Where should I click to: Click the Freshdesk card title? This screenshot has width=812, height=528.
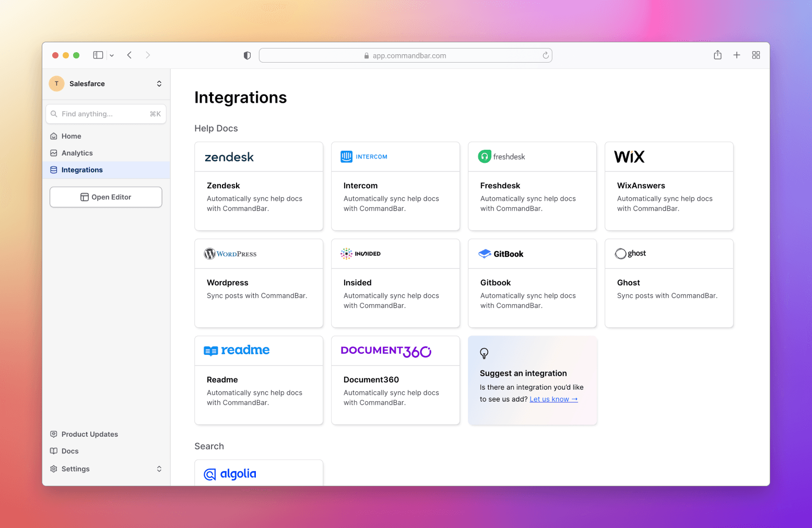pyautogui.click(x=500, y=186)
